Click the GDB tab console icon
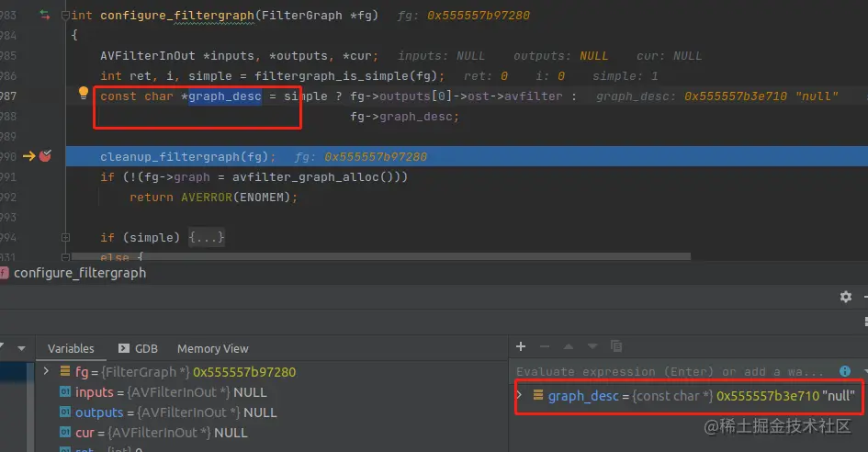Screen dimensions: 868x452 click(x=123, y=348)
